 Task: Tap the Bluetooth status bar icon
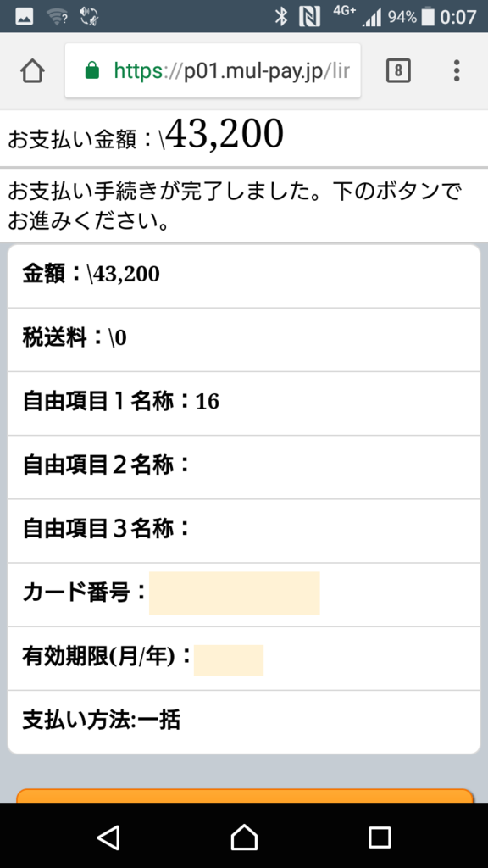[x=281, y=17]
